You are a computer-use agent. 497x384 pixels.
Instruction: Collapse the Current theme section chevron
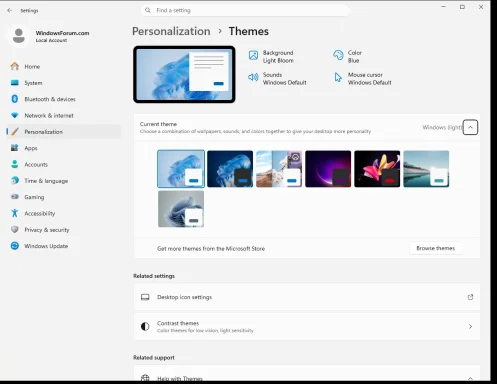pos(470,127)
